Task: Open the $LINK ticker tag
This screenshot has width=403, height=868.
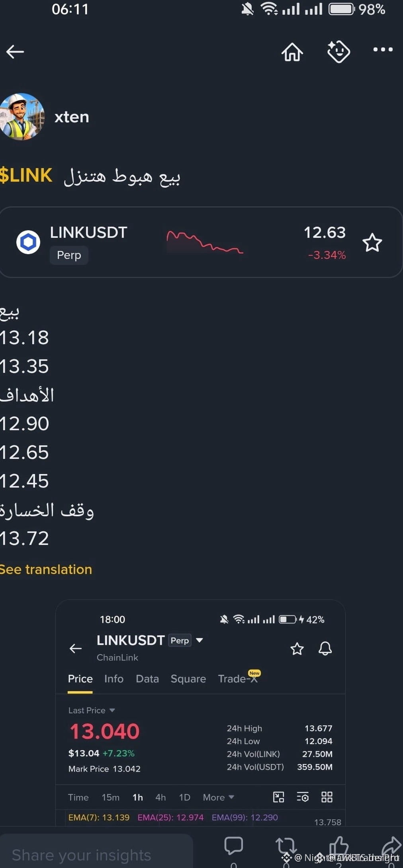Action: click(26, 175)
